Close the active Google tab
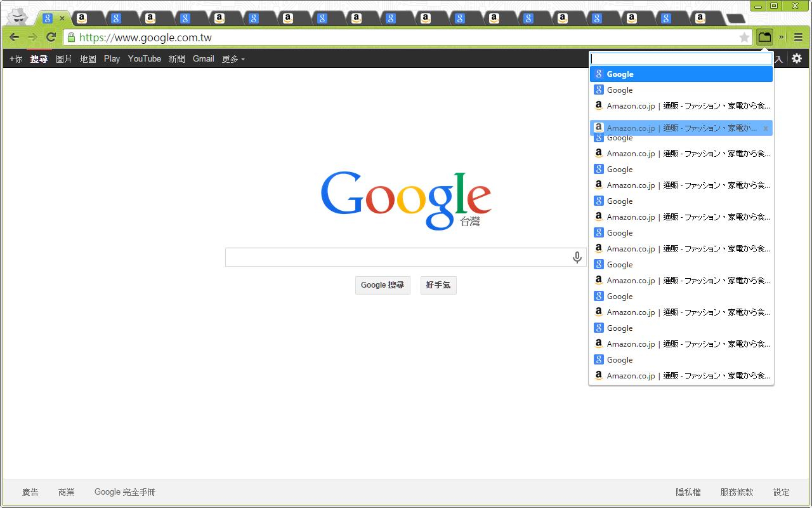 coord(62,18)
